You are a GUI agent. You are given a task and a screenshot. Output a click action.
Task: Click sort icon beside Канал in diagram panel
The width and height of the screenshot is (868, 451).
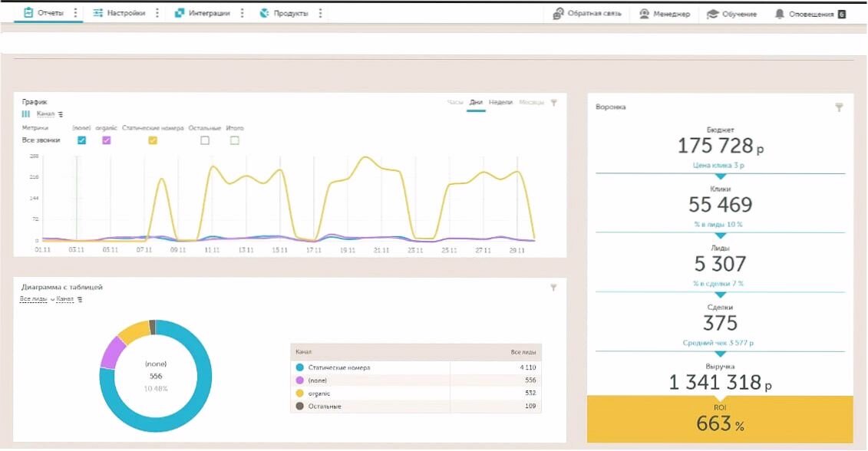pyautogui.click(x=80, y=299)
